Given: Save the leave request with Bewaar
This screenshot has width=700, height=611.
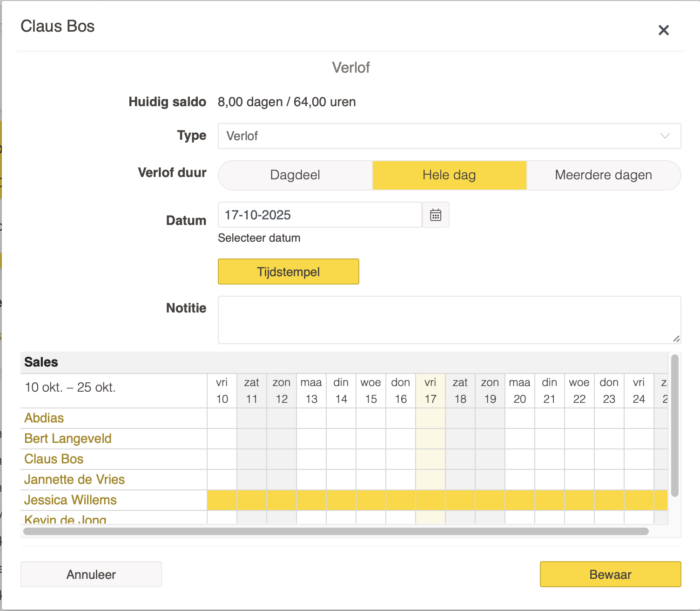Looking at the screenshot, I should pos(610,574).
